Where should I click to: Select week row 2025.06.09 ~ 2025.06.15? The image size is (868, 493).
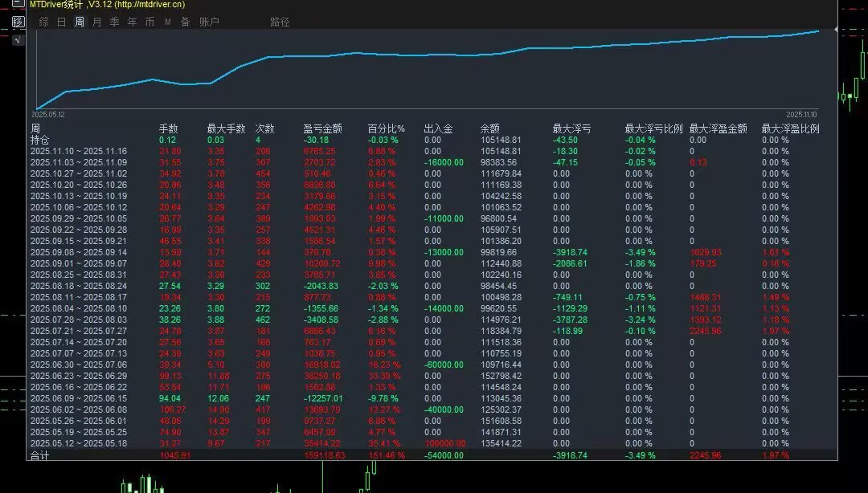click(79, 398)
